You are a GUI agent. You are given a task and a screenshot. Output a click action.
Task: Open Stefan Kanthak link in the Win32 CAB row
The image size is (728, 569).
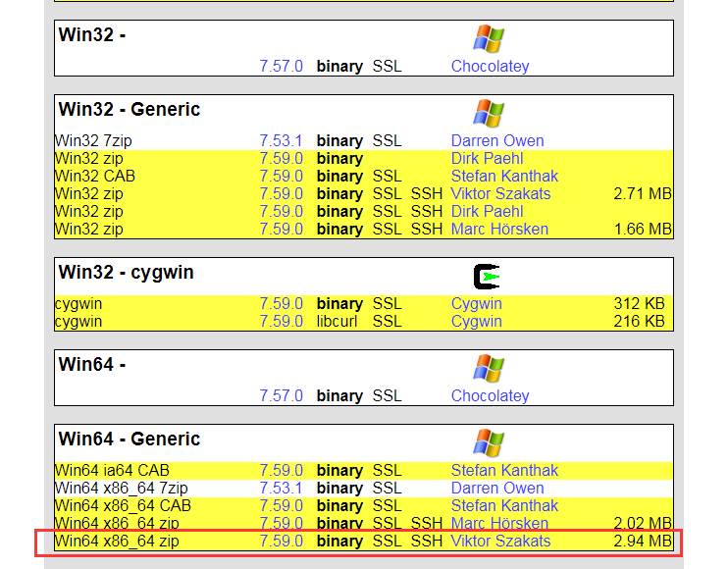(x=504, y=177)
